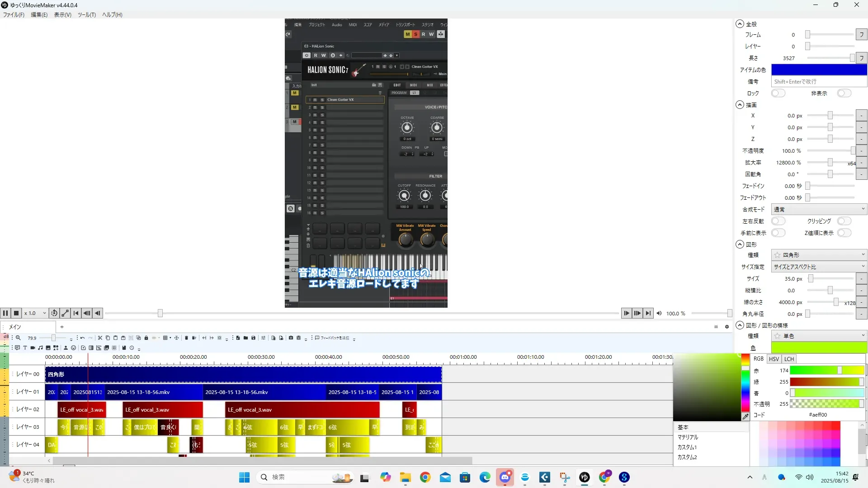Image resolution: width=868 pixels, height=488 pixels.
Task: Toggle the ロック lock switch
Action: coord(778,93)
